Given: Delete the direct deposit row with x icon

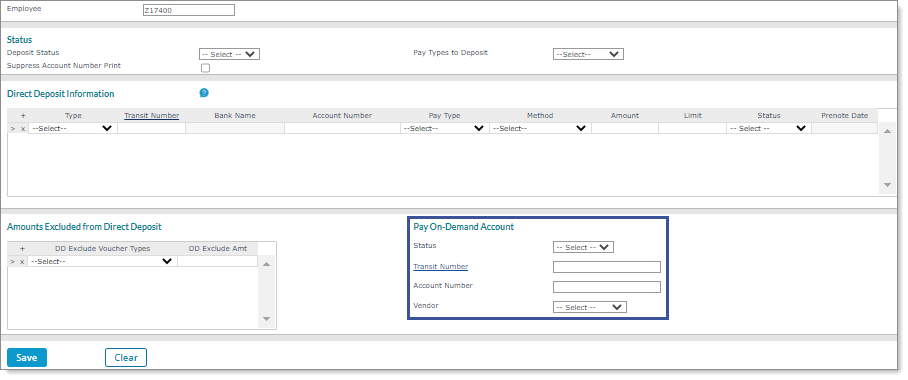Looking at the screenshot, I should click(x=23, y=129).
